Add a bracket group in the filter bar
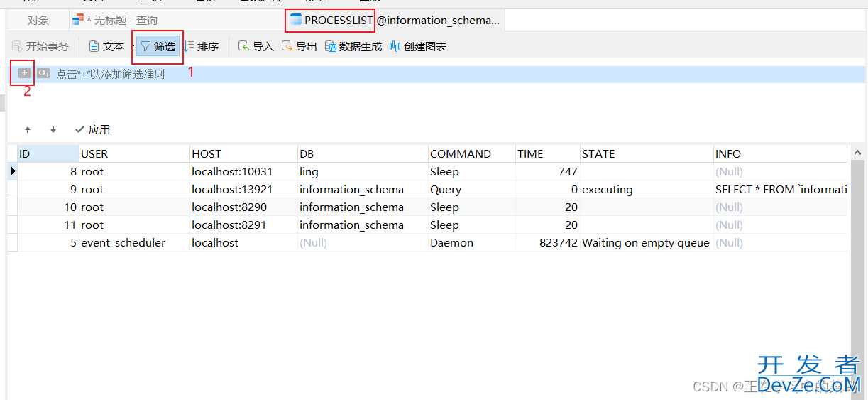 [x=44, y=73]
